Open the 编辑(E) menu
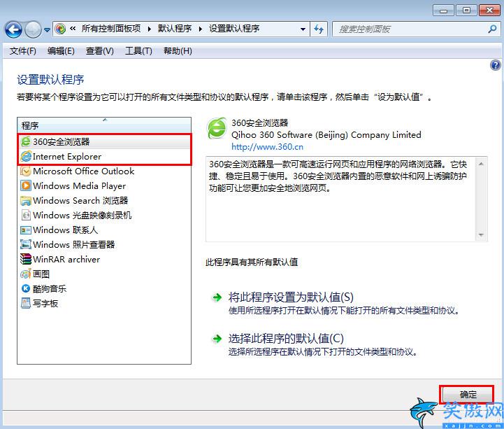This screenshot has width=504, height=429. [x=61, y=51]
